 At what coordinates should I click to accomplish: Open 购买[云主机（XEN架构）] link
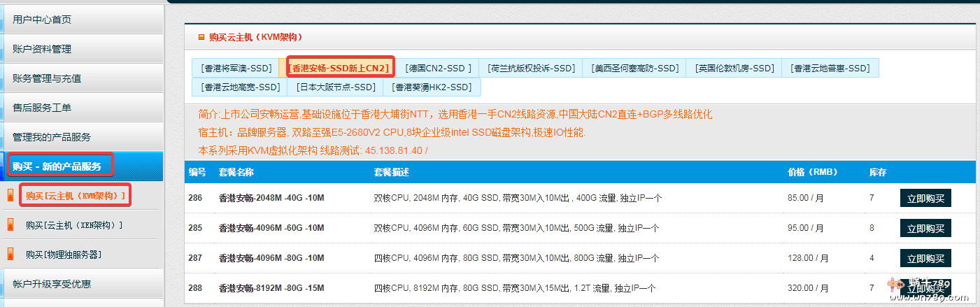[x=74, y=225]
